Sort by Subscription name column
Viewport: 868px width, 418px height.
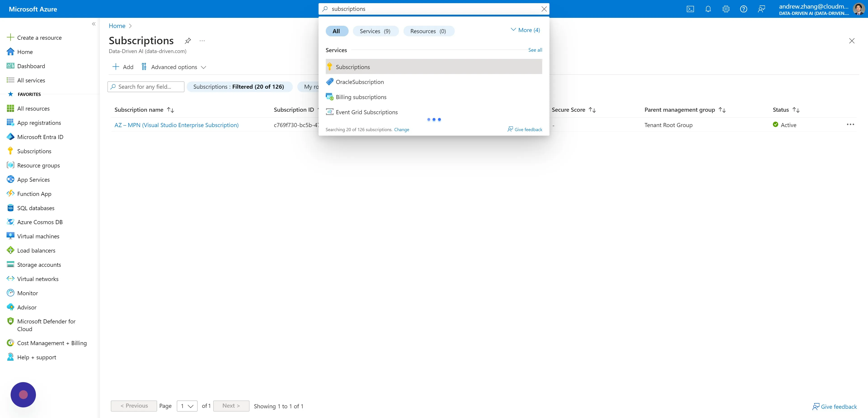click(144, 110)
